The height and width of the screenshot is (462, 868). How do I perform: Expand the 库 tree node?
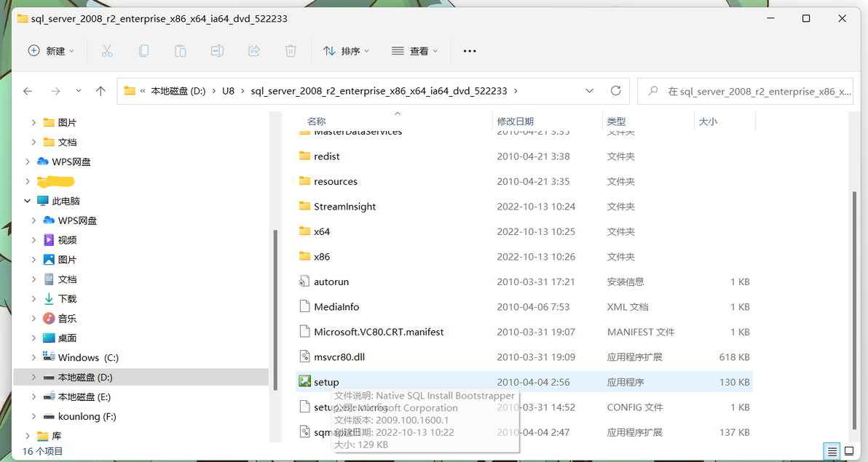pyautogui.click(x=27, y=436)
